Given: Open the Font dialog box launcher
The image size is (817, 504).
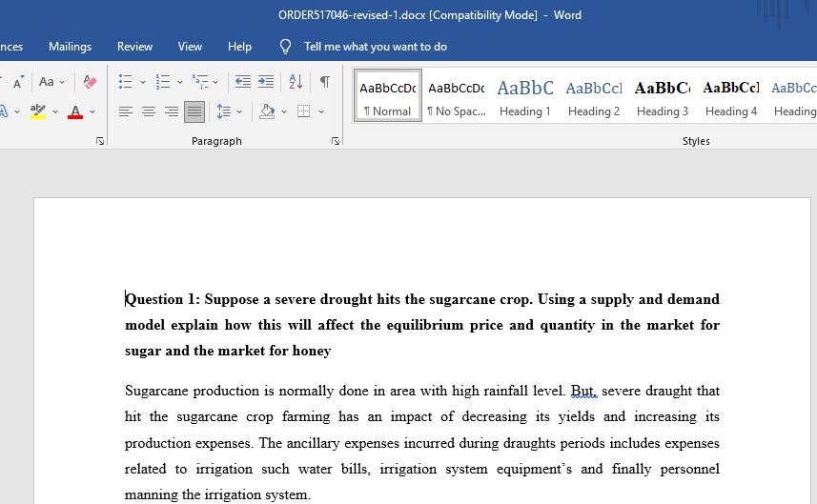Looking at the screenshot, I should pyautogui.click(x=100, y=141).
